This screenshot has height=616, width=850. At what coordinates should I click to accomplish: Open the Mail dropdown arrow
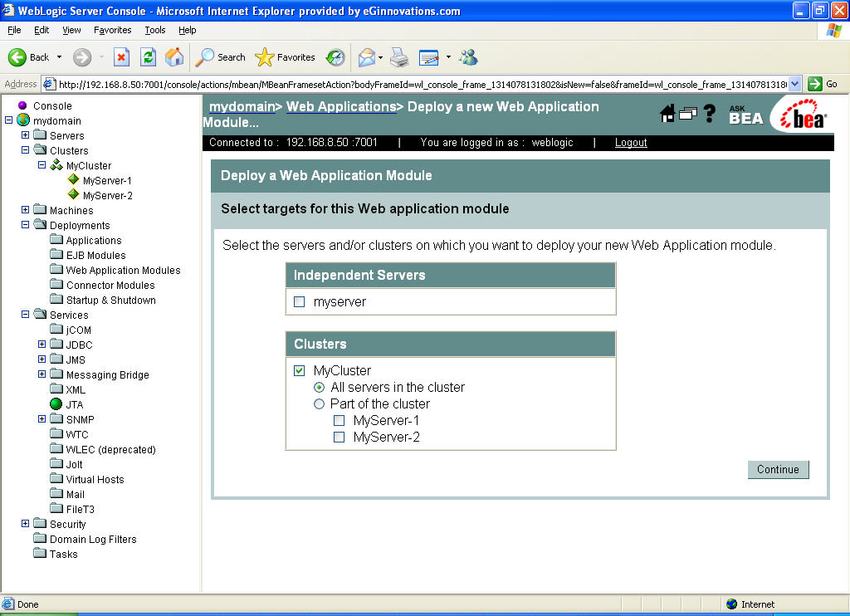pyautogui.click(x=380, y=57)
